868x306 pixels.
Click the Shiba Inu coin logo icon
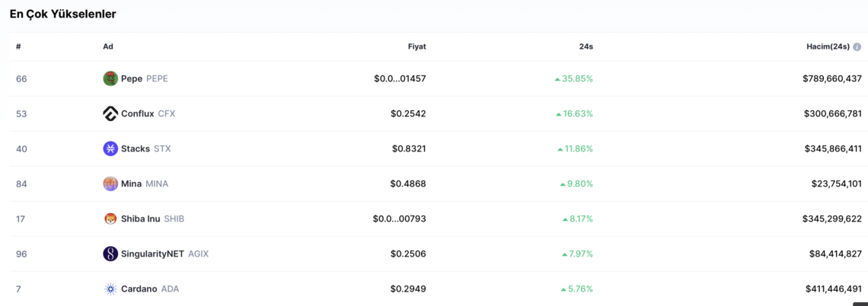coord(110,218)
